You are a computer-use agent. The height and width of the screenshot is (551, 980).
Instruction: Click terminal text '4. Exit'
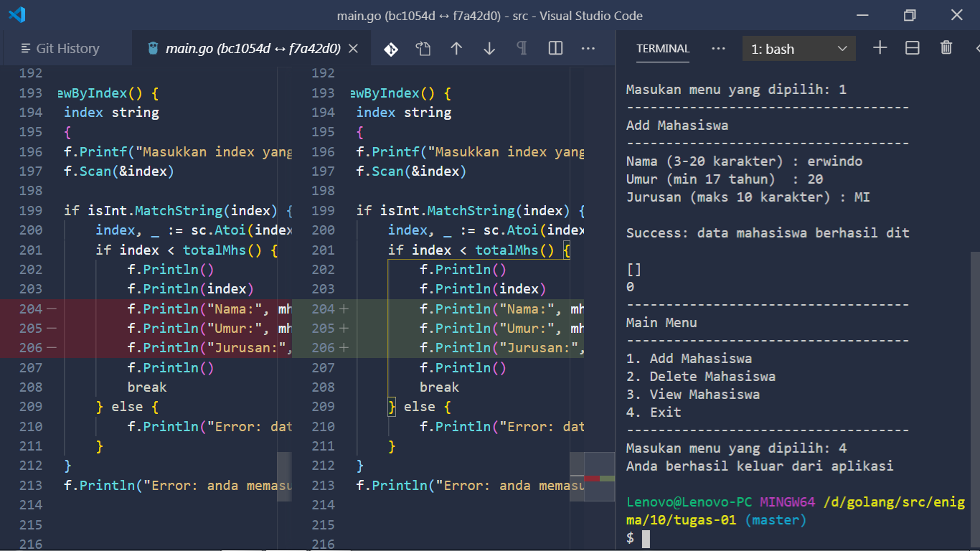click(654, 413)
